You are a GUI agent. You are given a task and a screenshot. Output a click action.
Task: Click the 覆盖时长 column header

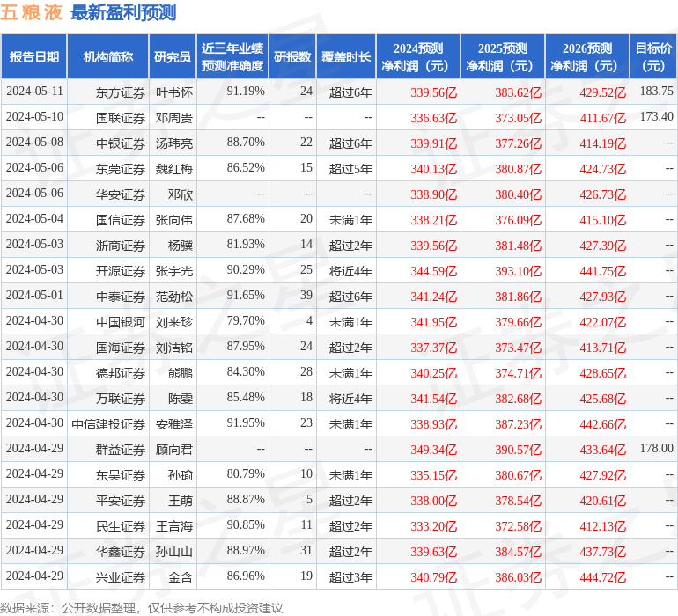coord(346,56)
